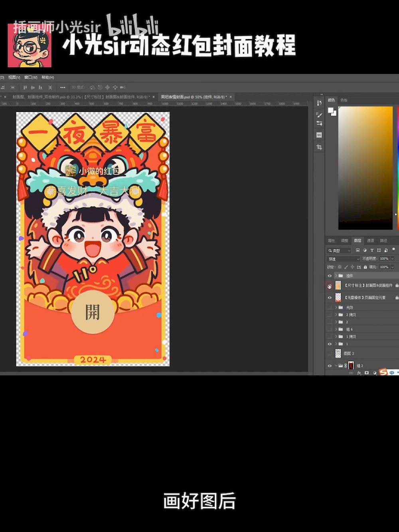Click the lock position move icon
The image size is (399, 532).
point(352,267)
